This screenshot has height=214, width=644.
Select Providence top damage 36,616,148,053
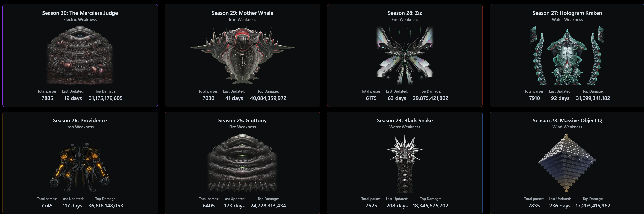point(106,206)
